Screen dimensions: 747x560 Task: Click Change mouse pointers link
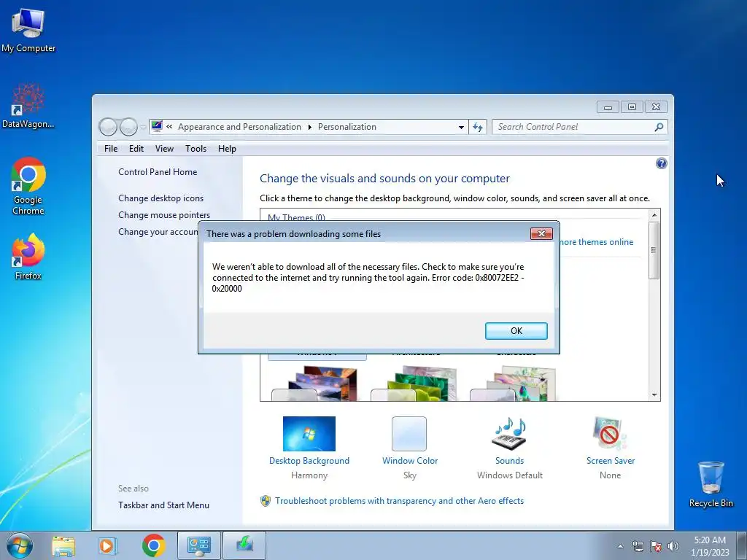[164, 215]
